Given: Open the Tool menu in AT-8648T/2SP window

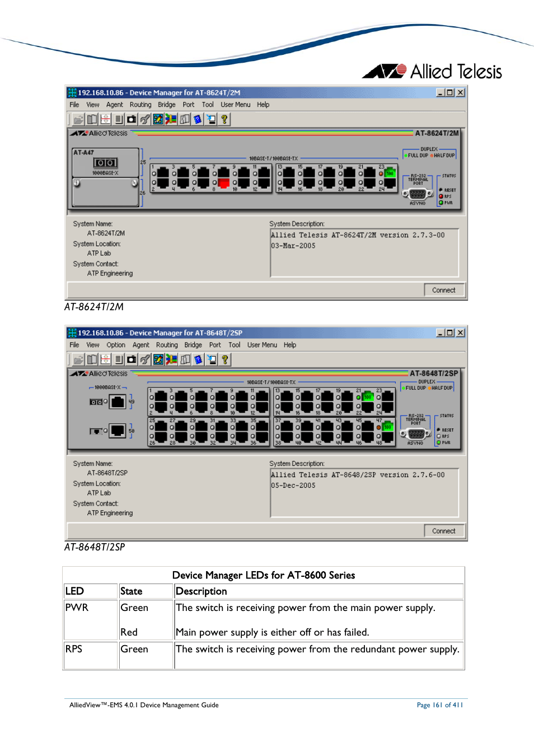Looking at the screenshot, I should [235, 345].
